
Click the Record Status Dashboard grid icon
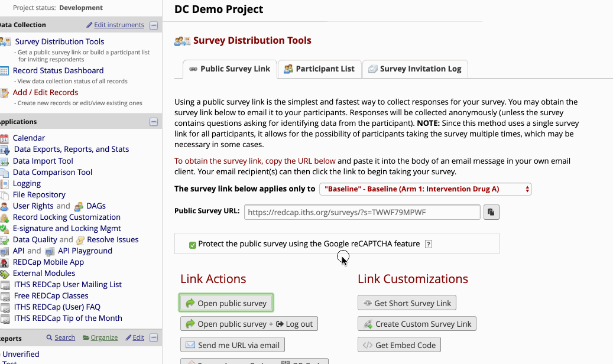tap(4, 71)
